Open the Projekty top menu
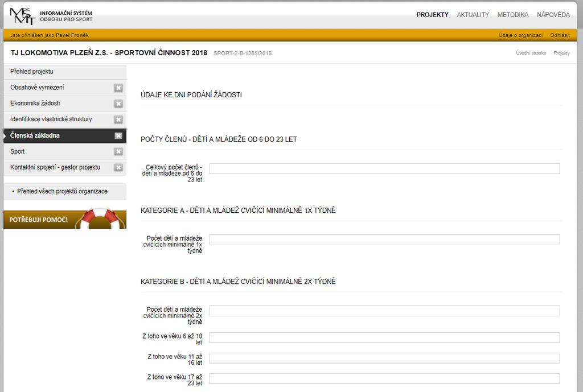Screen dimensions: 583x392 [x=432, y=15]
